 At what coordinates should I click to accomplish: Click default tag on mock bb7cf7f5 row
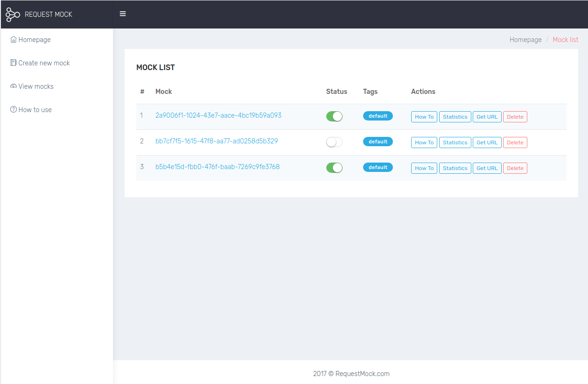[x=378, y=142]
